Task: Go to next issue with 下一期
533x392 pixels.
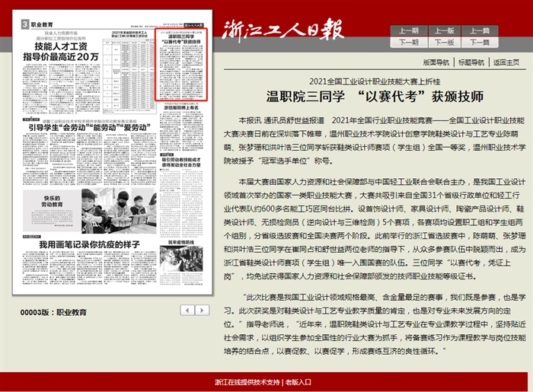Action: [x=408, y=43]
